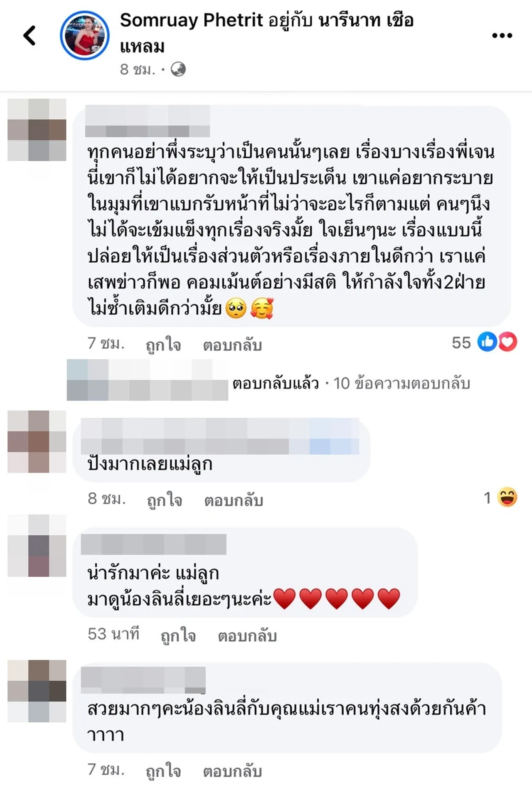This screenshot has width=532, height=793.
Task: Tap the public globe privacy icon
Action: point(178,69)
